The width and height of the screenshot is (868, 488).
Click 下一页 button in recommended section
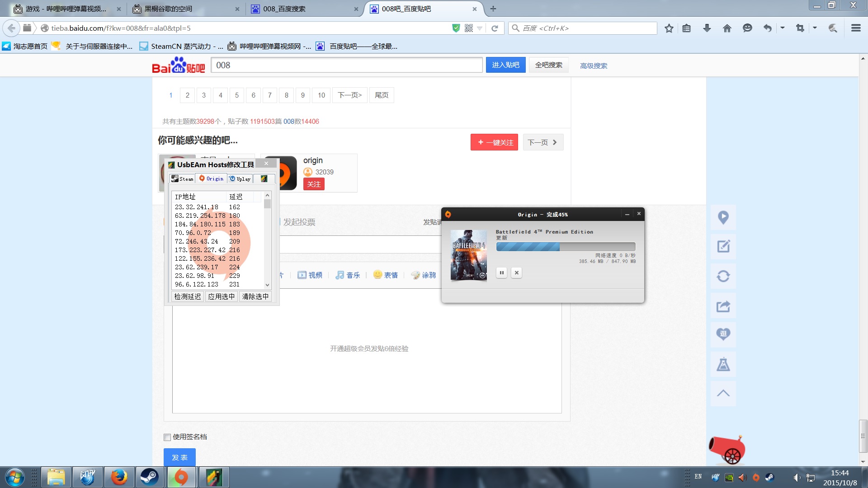pos(543,142)
